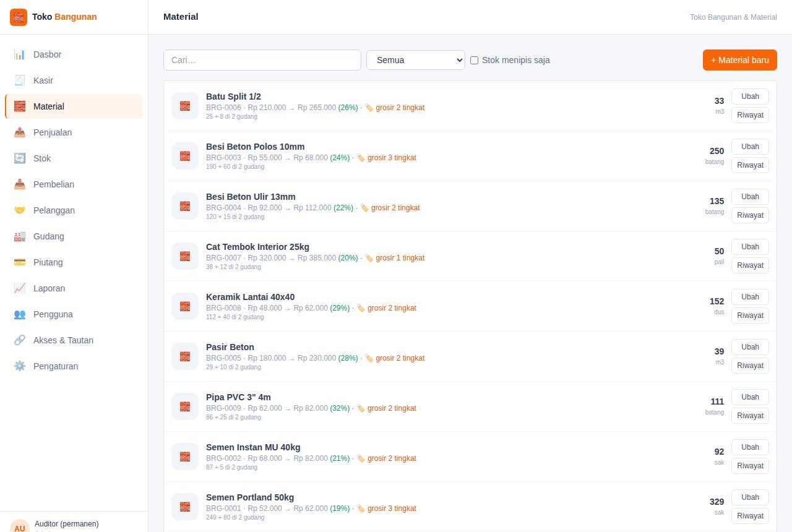Enable Stok menipis saja checkbox
Screen dimensions: 792x532
pyautogui.click(x=475, y=60)
